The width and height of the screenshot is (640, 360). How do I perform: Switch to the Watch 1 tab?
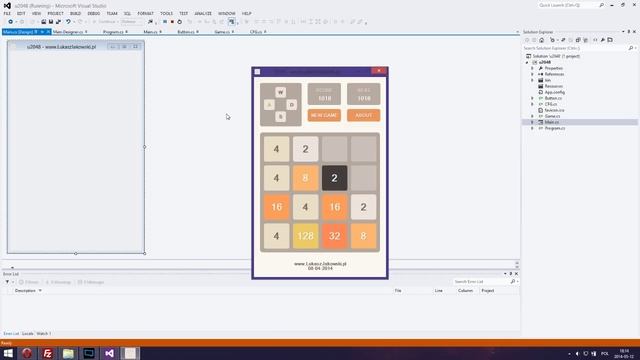pos(44,333)
